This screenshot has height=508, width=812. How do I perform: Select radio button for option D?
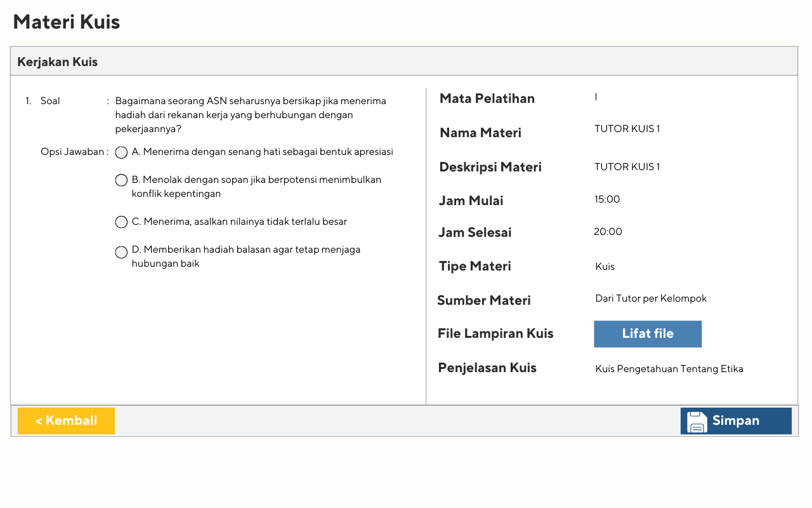tap(121, 252)
